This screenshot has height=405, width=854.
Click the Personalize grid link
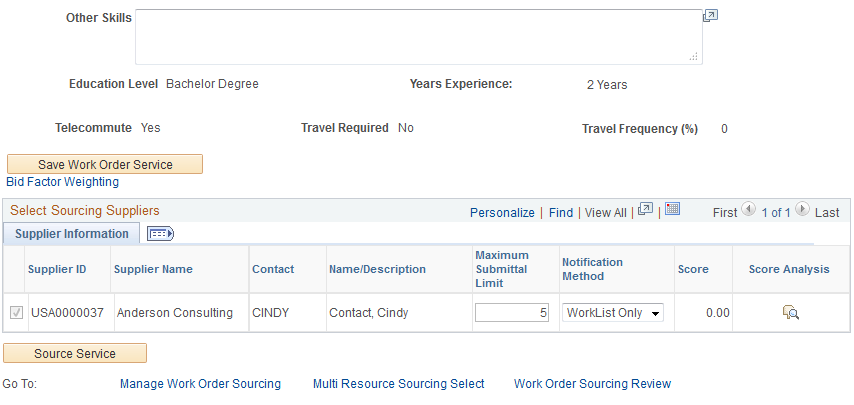click(x=502, y=212)
